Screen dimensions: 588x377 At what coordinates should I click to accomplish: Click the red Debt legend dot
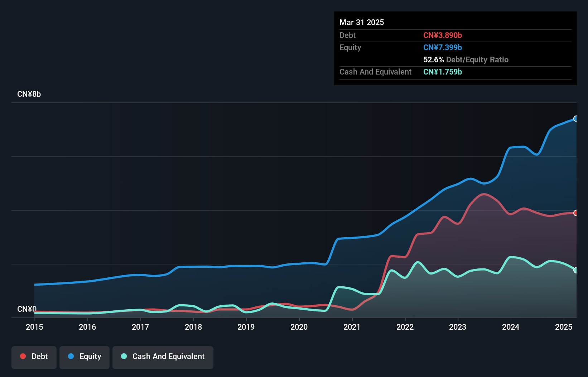pos(23,356)
